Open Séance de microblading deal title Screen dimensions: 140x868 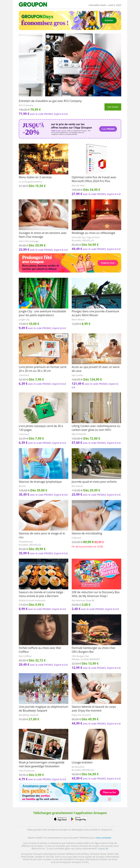tap(87, 534)
